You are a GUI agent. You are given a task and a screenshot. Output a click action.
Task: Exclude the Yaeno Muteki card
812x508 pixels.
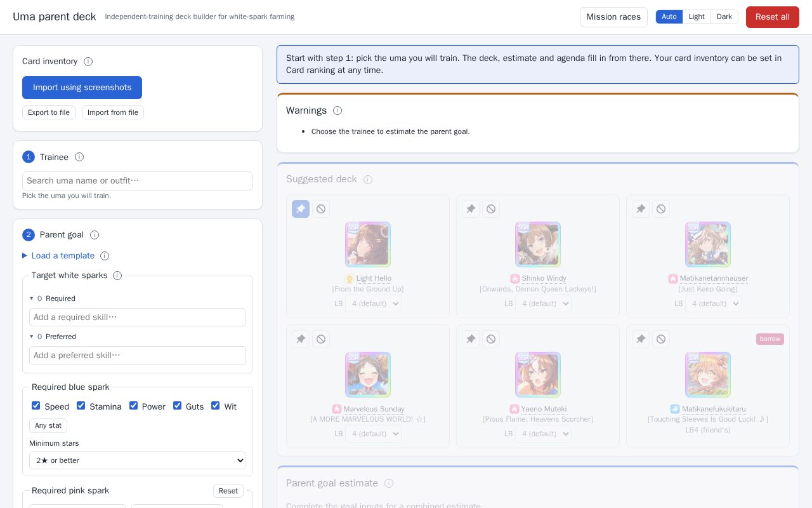tap(491, 339)
